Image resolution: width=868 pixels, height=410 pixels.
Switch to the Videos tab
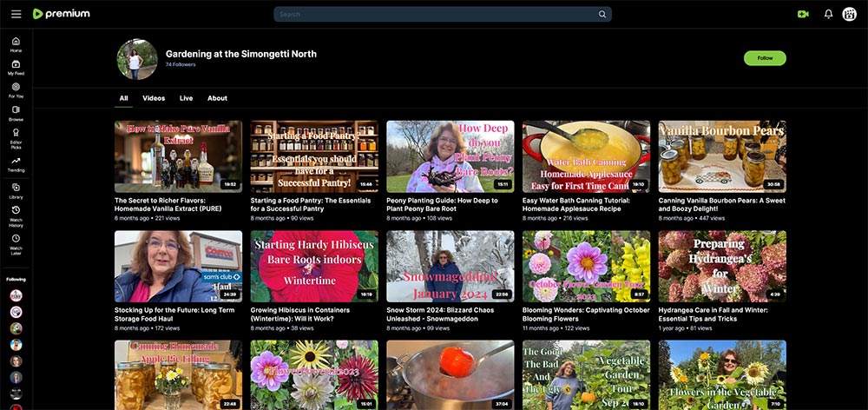point(154,98)
